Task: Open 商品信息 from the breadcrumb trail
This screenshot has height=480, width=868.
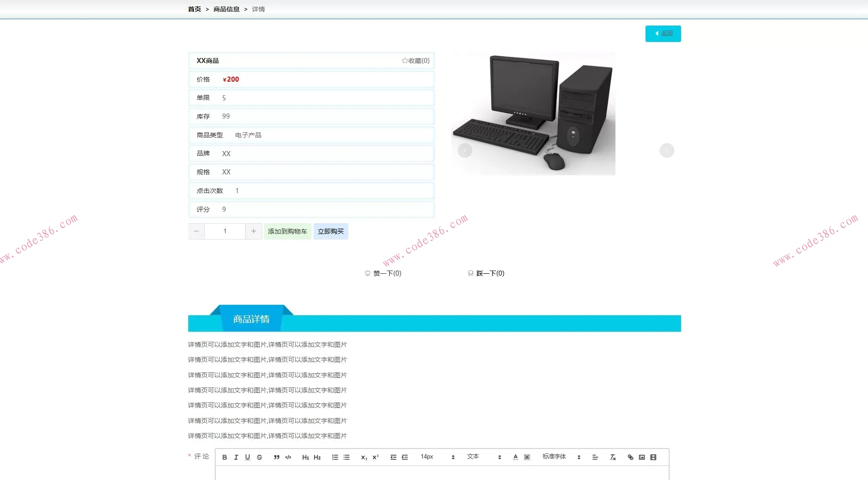Action: point(226,9)
